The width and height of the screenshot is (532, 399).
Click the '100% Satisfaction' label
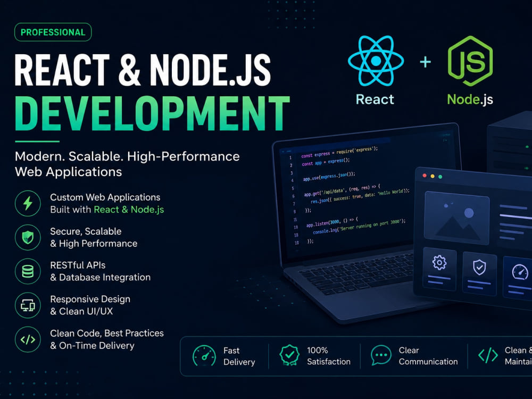click(x=328, y=355)
